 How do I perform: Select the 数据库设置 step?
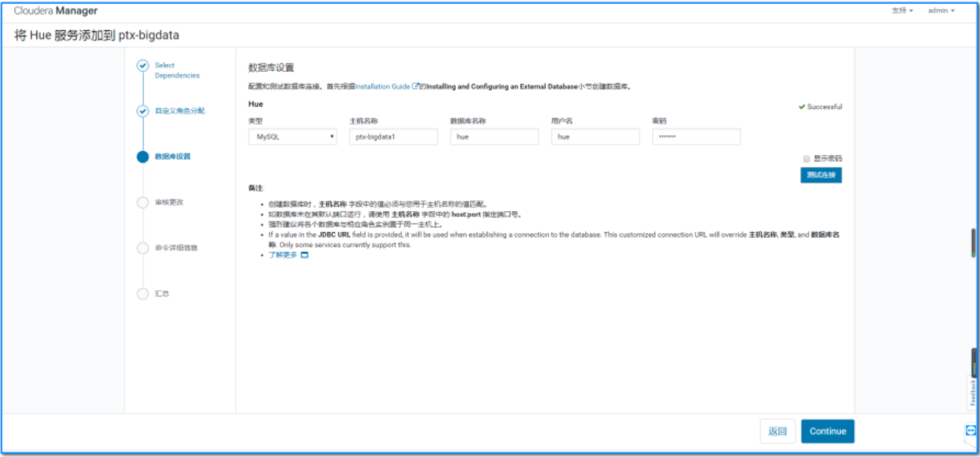pos(173,157)
